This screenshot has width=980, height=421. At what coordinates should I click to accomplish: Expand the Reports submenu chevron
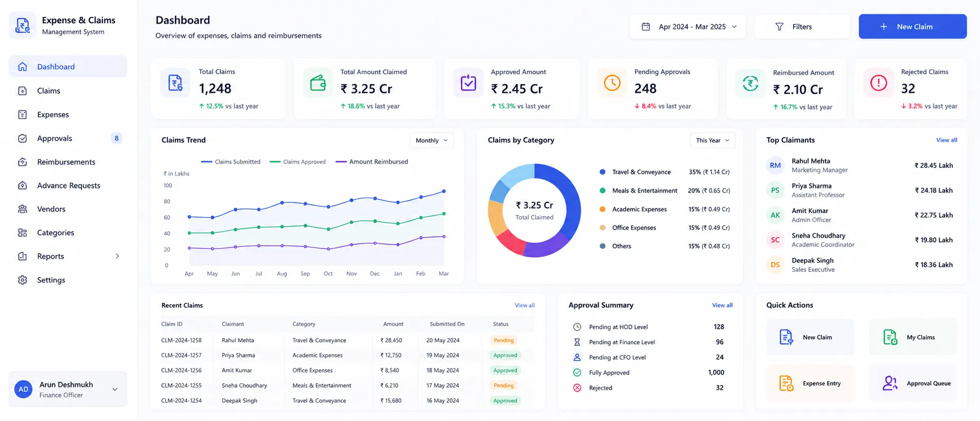coord(117,256)
